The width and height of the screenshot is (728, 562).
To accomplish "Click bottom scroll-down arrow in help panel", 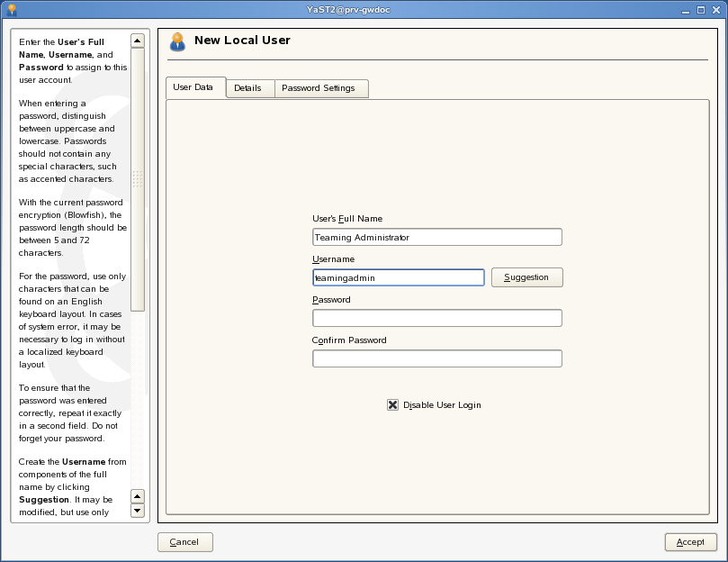I will 138,511.
